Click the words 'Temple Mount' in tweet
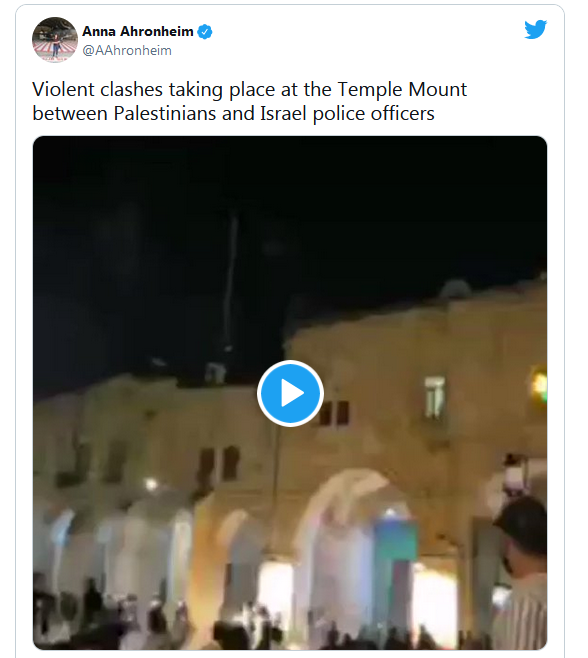The height and width of the screenshot is (658, 588). pos(402,89)
